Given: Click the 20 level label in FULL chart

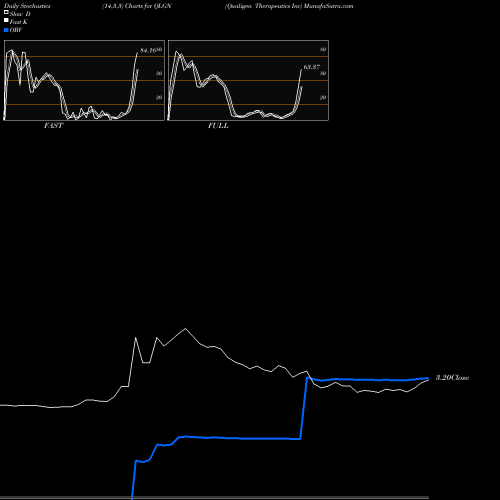Looking at the screenshot, I should [323, 97].
